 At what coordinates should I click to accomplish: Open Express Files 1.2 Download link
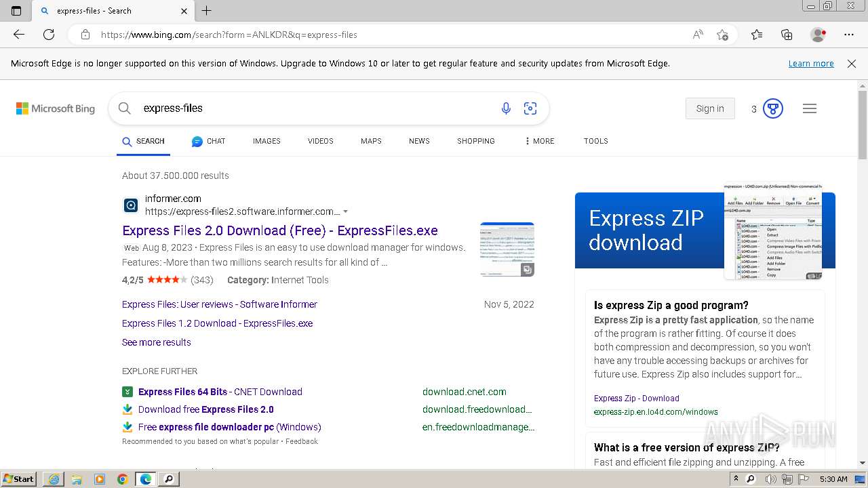(x=218, y=323)
